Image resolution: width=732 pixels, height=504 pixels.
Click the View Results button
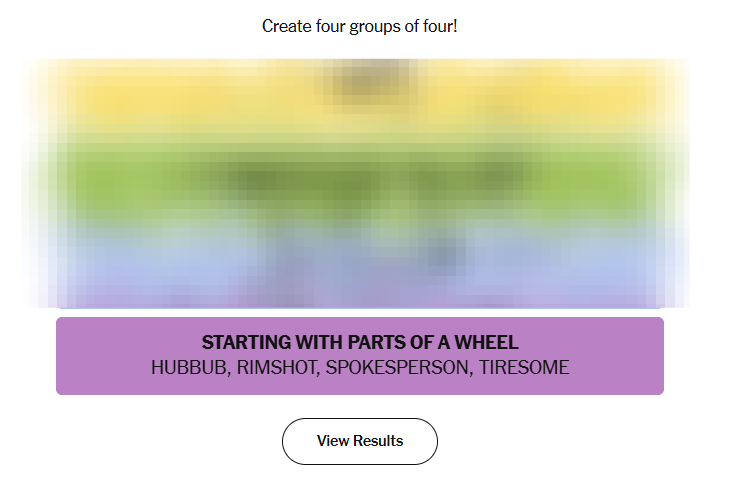(x=360, y=441)
